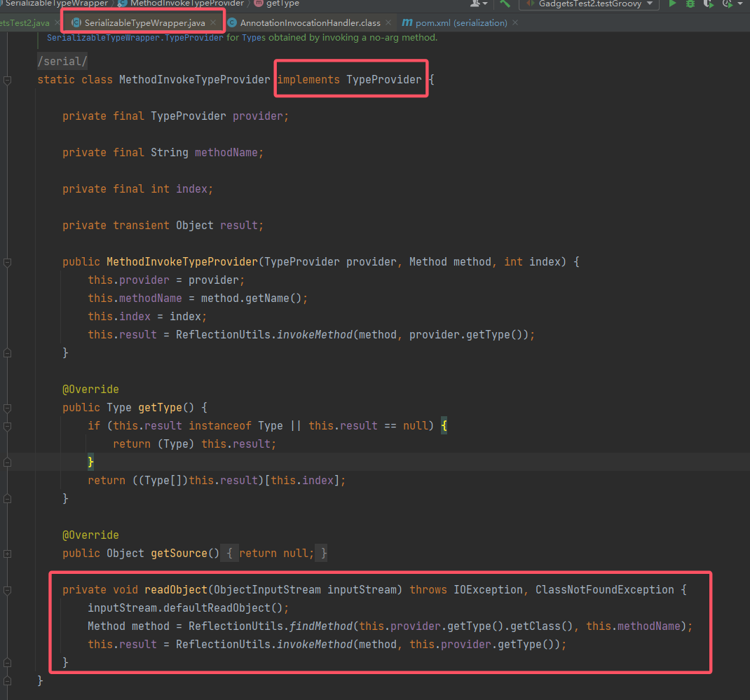Viewport: 750px width, 700px height.
Task: Click invokeMethod in the readObject body
Action: 315,645
